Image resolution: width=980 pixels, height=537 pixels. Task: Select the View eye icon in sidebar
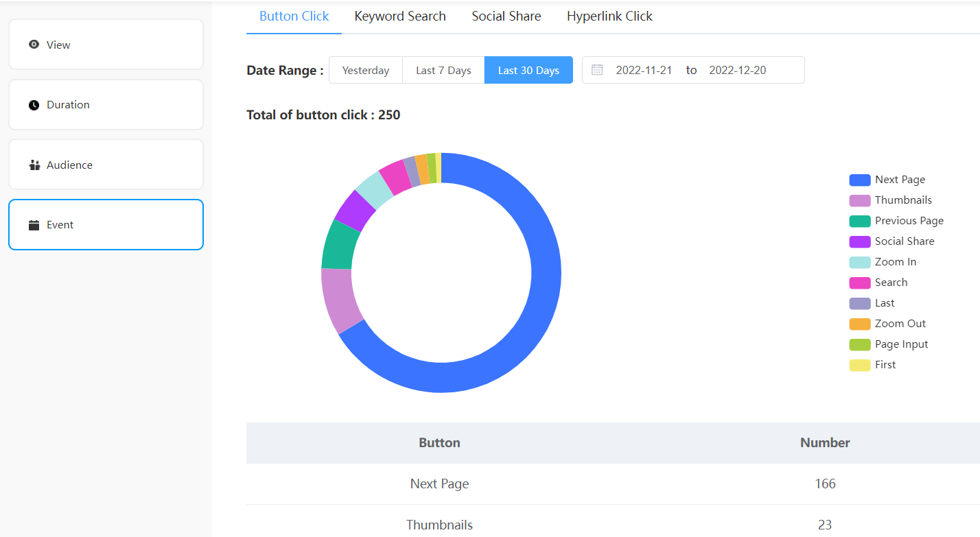34,45
